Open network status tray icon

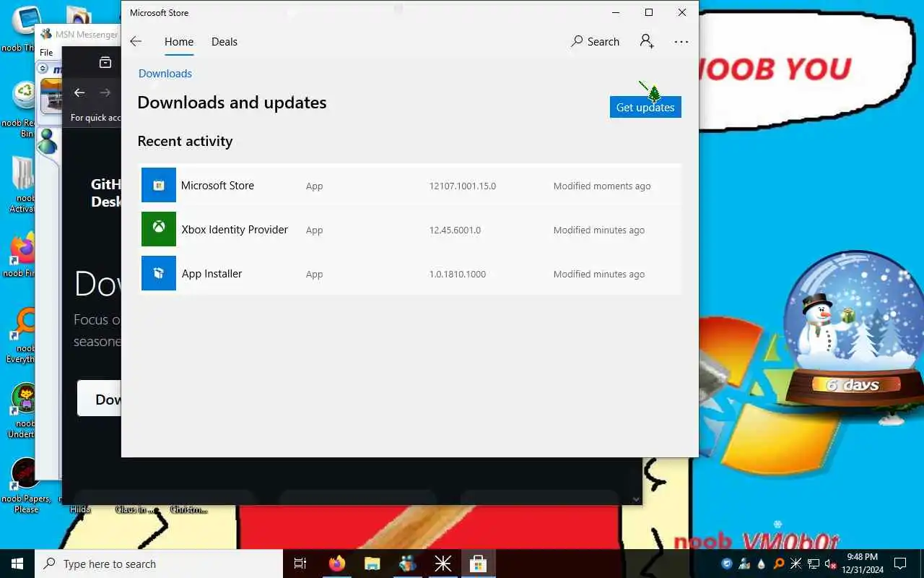coord(814,564)
